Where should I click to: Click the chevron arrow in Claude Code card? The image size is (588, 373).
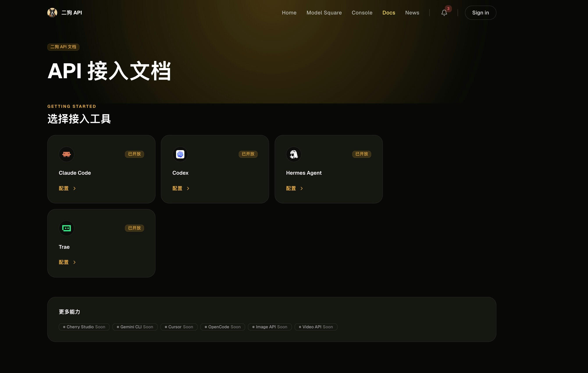75,188
